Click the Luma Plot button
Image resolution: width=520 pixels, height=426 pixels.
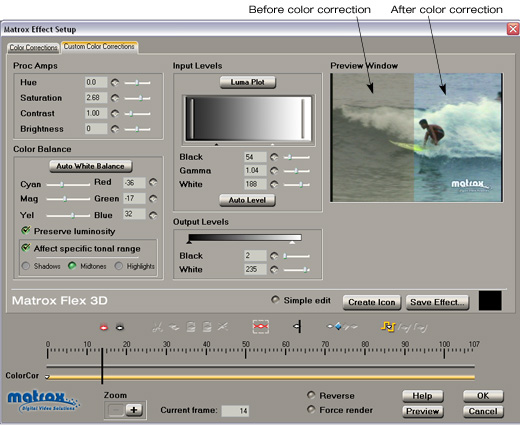(x=248, y=82)
